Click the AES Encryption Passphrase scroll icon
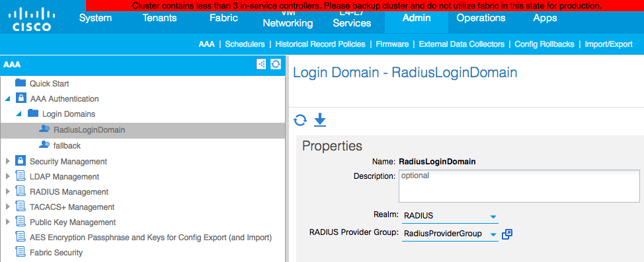The width and height of the screenshot is (644, 262). point(20,237)
